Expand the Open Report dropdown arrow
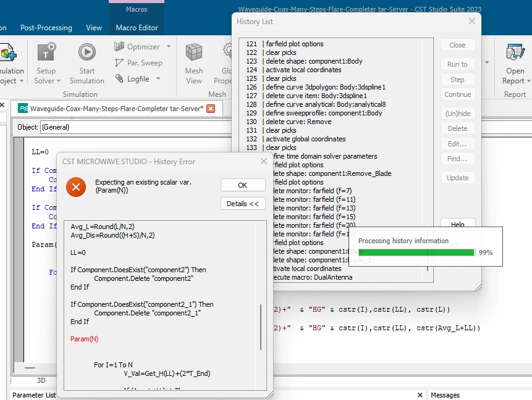Screen dimensions: 532x400 (529, 81)
